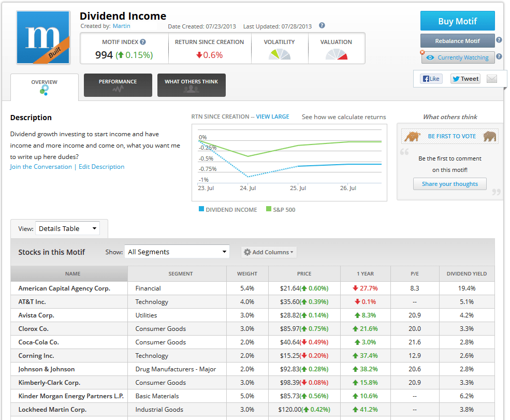Sort by the DIVIDEND YIELD column header
The width and height of the screenshot is (510, 420).
pos(467,273)
